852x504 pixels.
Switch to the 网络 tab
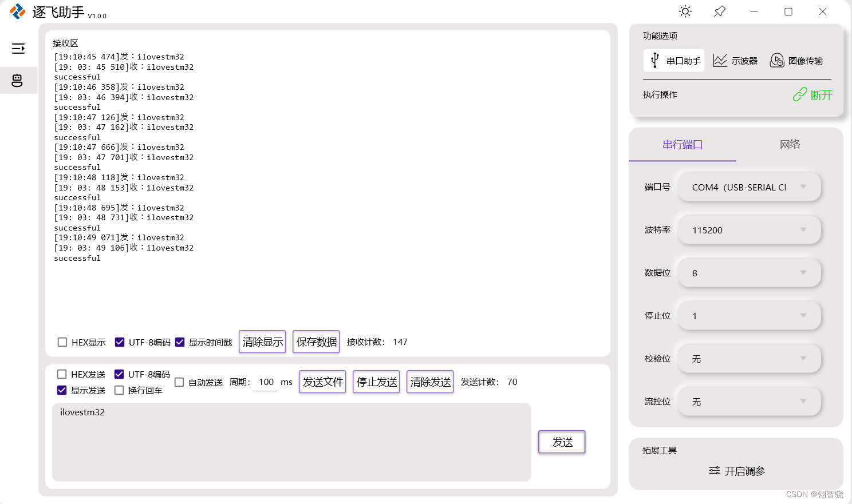pyautogui.click(x=790, y=145)
